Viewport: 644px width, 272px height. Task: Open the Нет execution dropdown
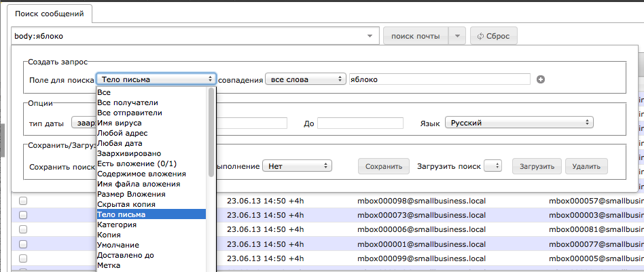coord(297,166)
